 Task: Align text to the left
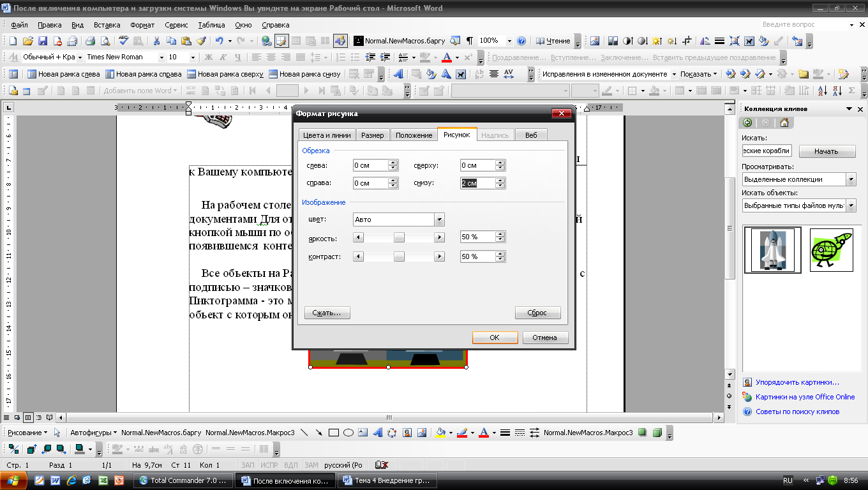coord(256,57)
